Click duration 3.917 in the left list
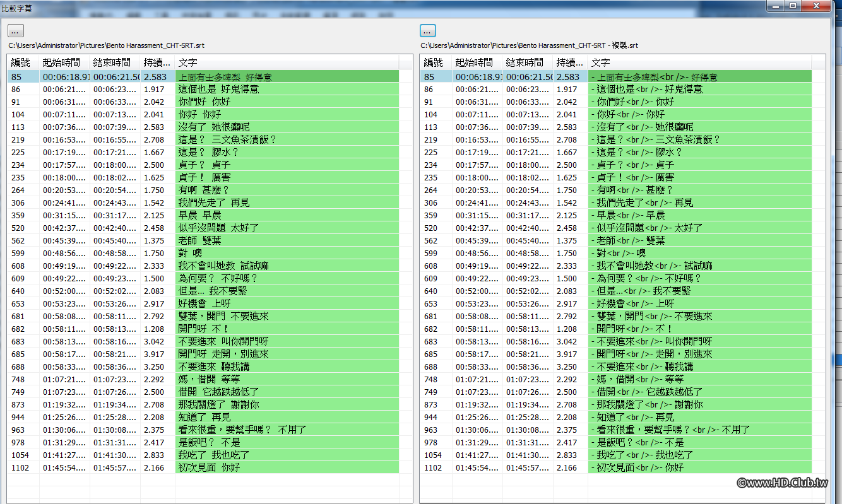 coord(155,354)
